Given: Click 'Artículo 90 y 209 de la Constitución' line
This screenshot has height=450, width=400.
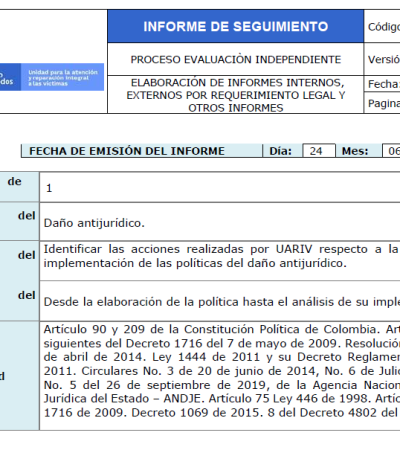Looking at the screenshot, I should (222, 329).
